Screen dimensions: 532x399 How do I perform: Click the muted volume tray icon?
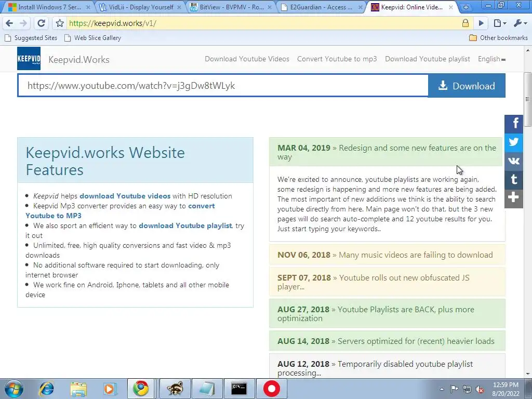coord(480,389)
